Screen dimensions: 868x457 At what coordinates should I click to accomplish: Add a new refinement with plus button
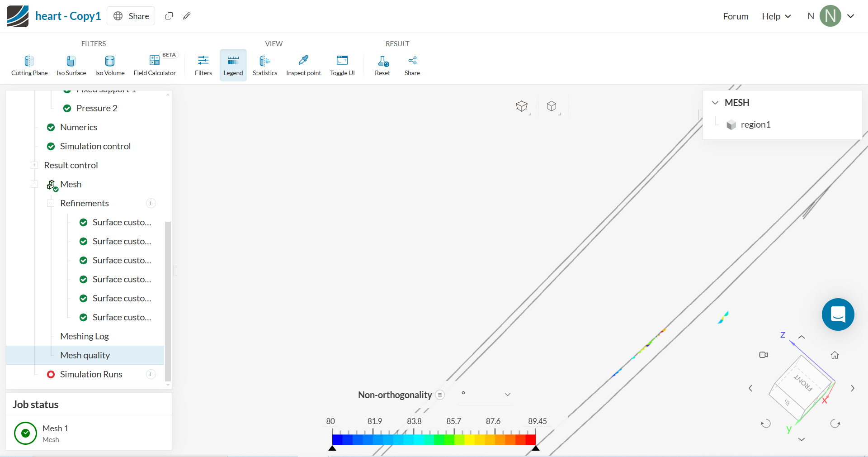(x=151, y=203)
